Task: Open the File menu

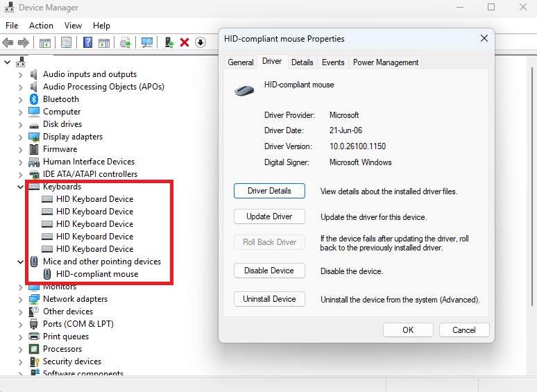Action: pyautogui.click(x=12, y=26)
